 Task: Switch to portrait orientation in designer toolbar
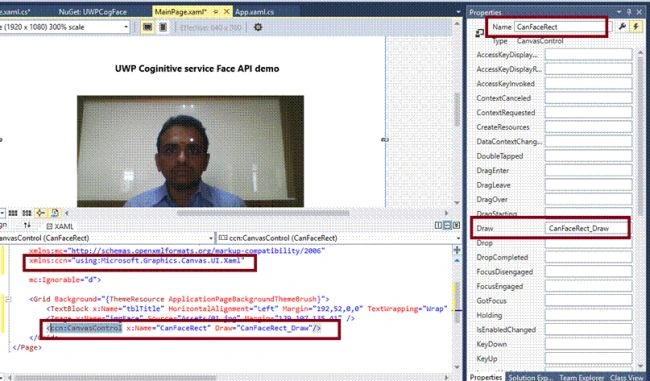point(163,27)
